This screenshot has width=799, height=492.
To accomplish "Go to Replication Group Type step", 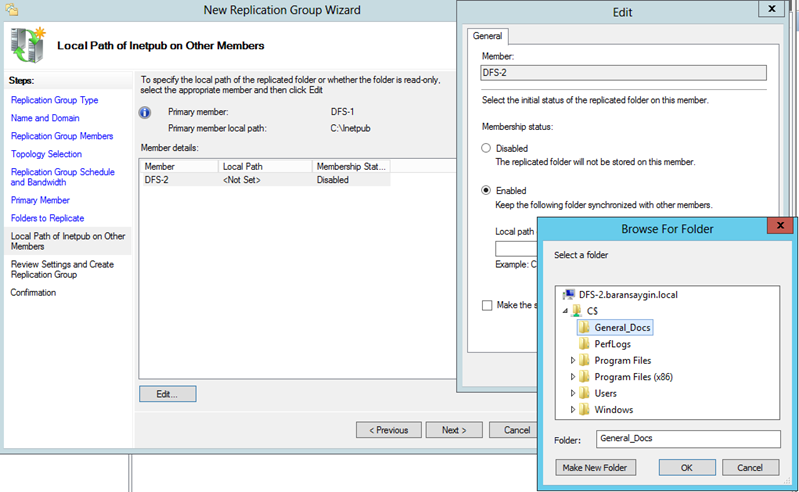I will point(54,100).
